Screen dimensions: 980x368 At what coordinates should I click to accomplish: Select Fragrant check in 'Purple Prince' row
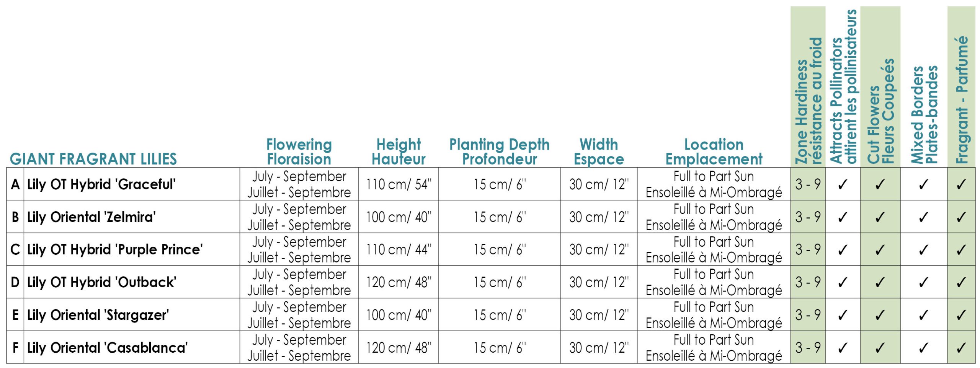pyautogui.click(x=961, y=250)
